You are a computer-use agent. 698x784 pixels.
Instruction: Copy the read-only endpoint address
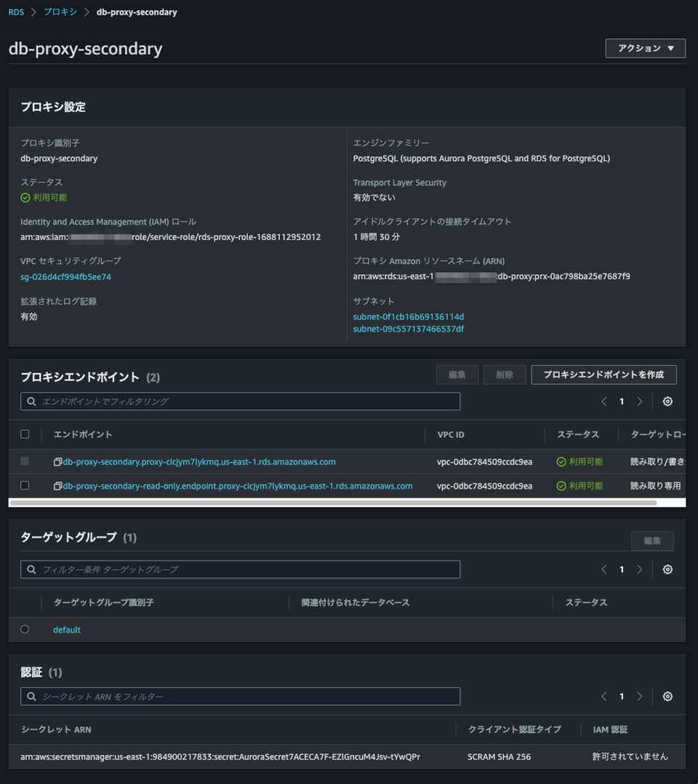(57, 485)
